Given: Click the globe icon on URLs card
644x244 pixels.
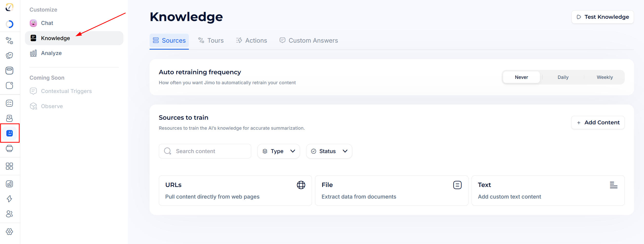Looking at the screenshot, I should (x=301, y=185).
